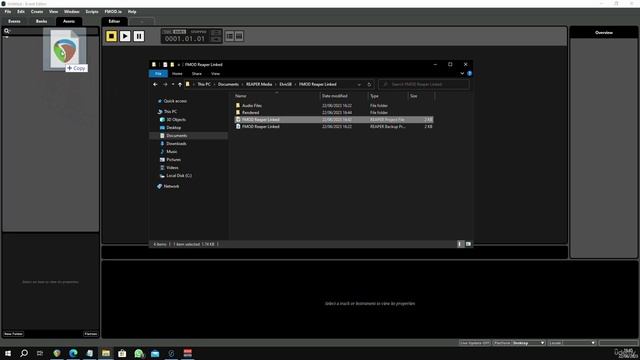
Task: Select Downloads in navigation pane
Action: 176,144
